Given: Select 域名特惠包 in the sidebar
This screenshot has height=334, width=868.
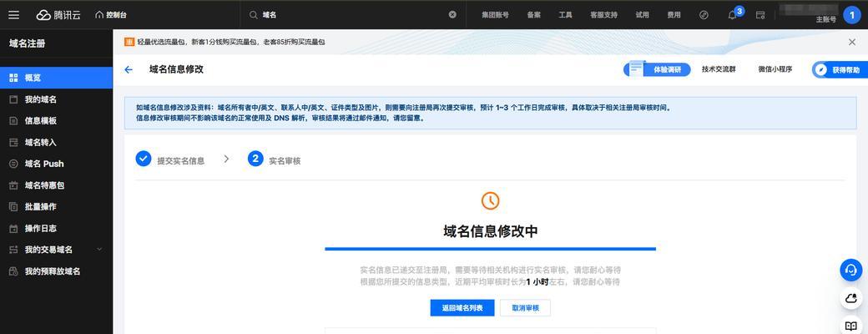Looking at the screenshot, I should [57, 185].
